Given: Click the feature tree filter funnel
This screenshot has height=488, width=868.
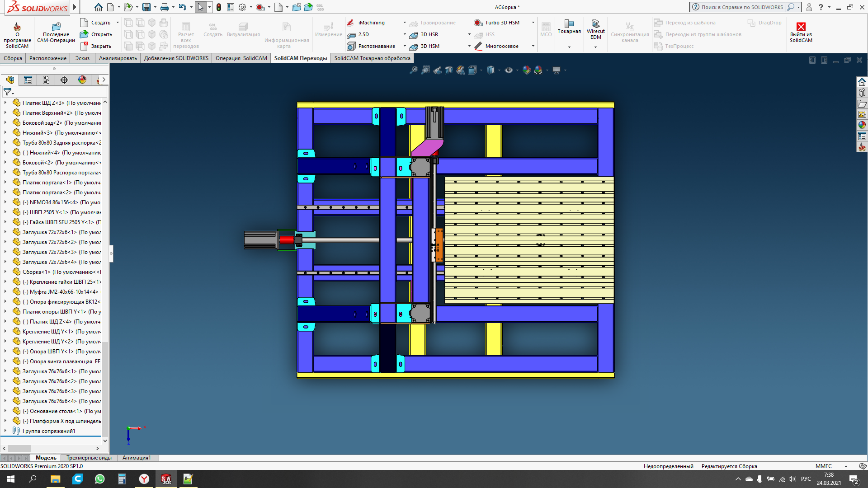Looking at the screenshot, I should point(7,92).
